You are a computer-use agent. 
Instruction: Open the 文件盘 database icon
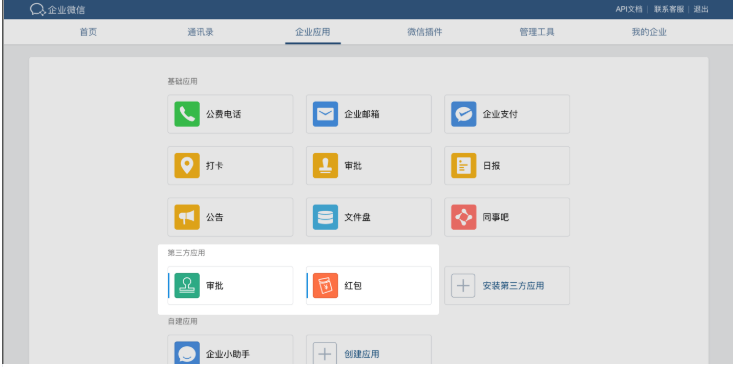325,217
